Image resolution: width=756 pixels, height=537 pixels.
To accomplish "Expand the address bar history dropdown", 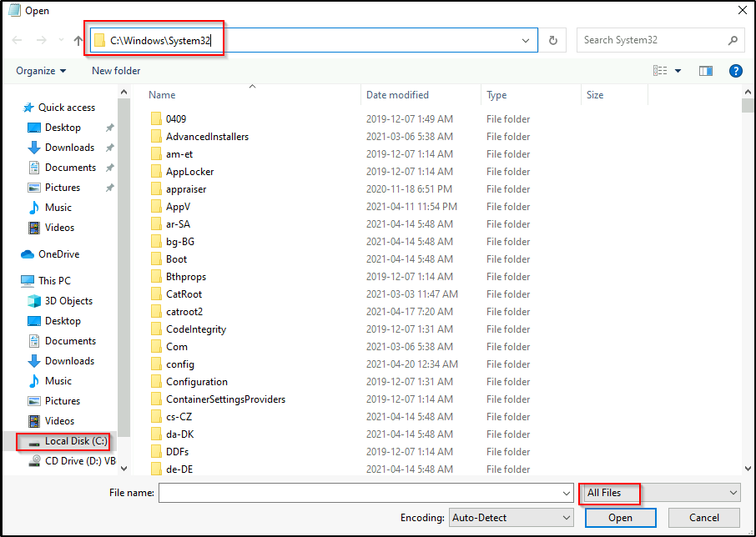I will click(526, 40).
